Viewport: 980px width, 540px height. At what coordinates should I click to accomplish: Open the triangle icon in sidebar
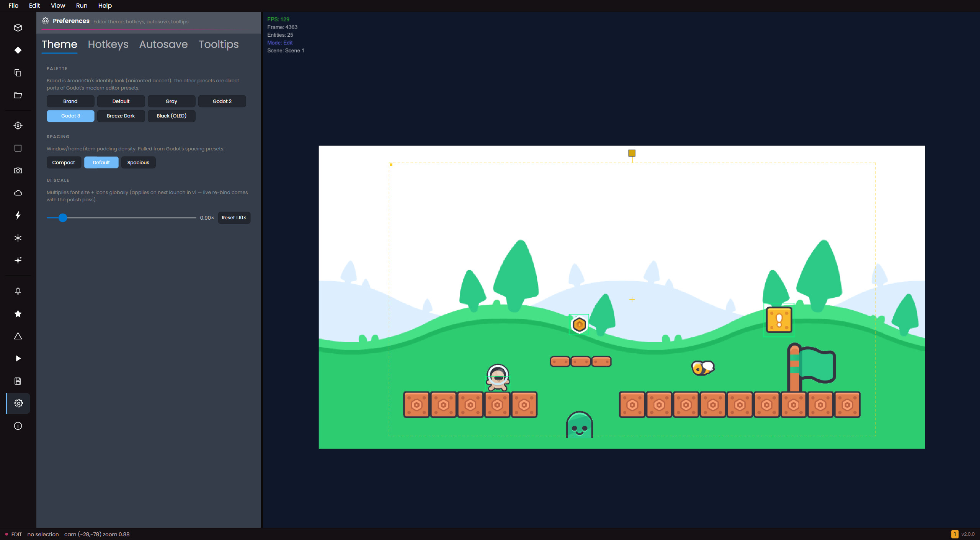click(x=18, y=336)
